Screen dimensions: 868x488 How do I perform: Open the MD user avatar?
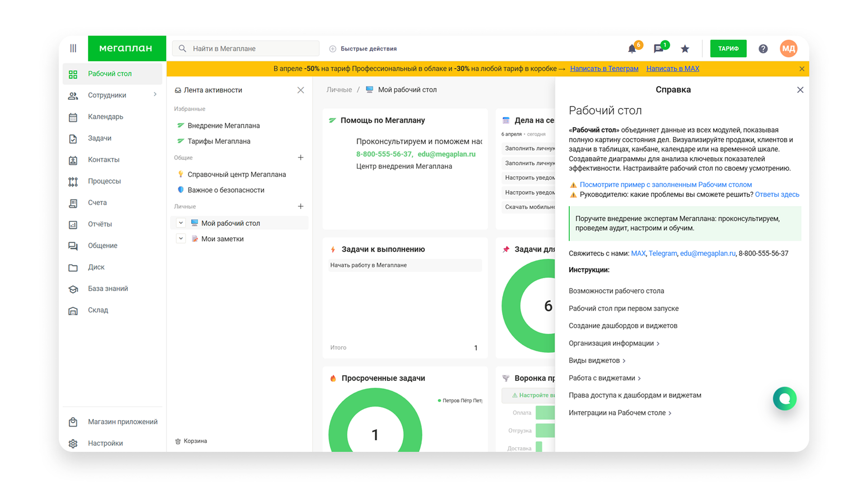(x=788, y=49)
